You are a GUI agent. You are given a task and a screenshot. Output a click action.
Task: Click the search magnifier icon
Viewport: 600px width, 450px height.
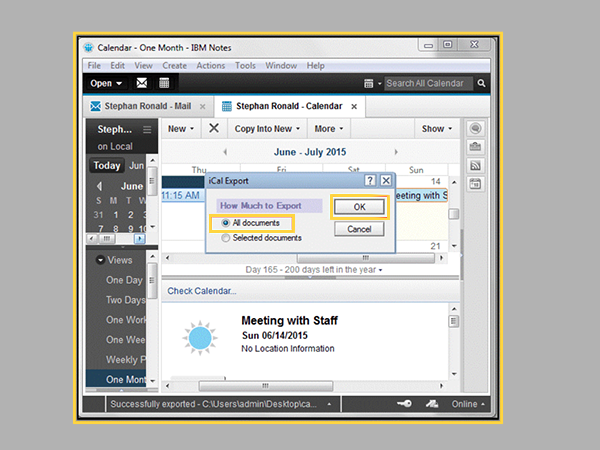click(481, 83)
